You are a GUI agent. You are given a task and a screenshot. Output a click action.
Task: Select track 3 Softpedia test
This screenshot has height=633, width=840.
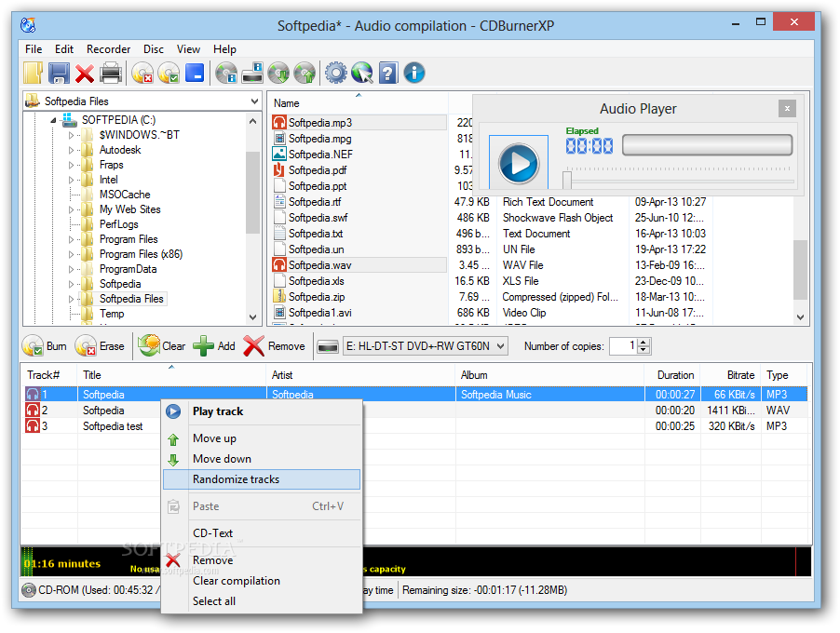point(413,426)
